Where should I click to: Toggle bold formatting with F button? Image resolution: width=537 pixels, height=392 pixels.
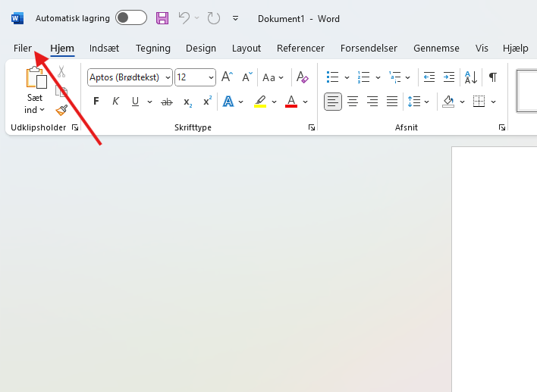(96, 102)
